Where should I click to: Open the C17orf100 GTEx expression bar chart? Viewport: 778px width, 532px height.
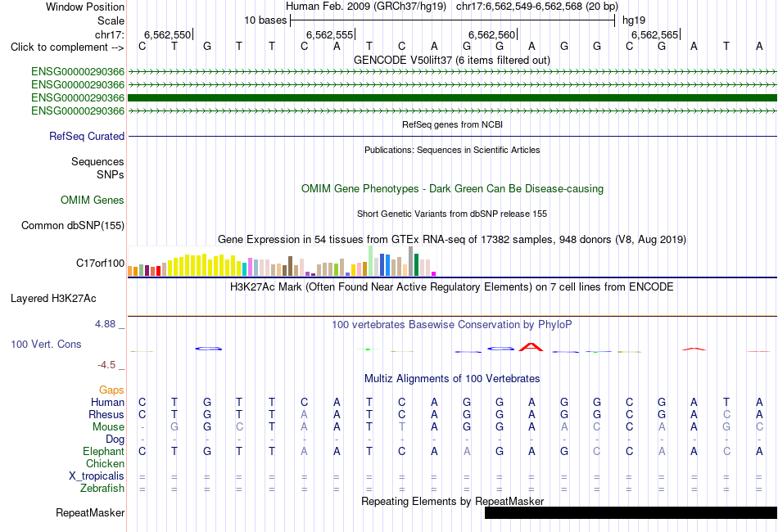point(282,261)
